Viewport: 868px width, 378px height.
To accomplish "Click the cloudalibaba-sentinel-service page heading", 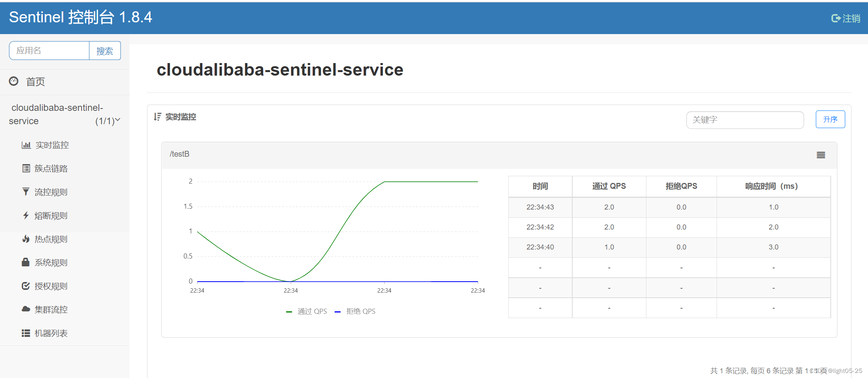I will (x=280, y=70).
